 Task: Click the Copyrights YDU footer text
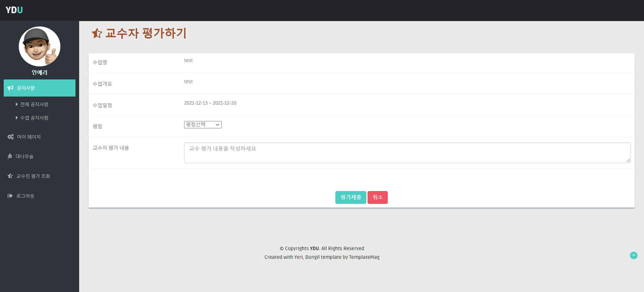tap(322, 249)
